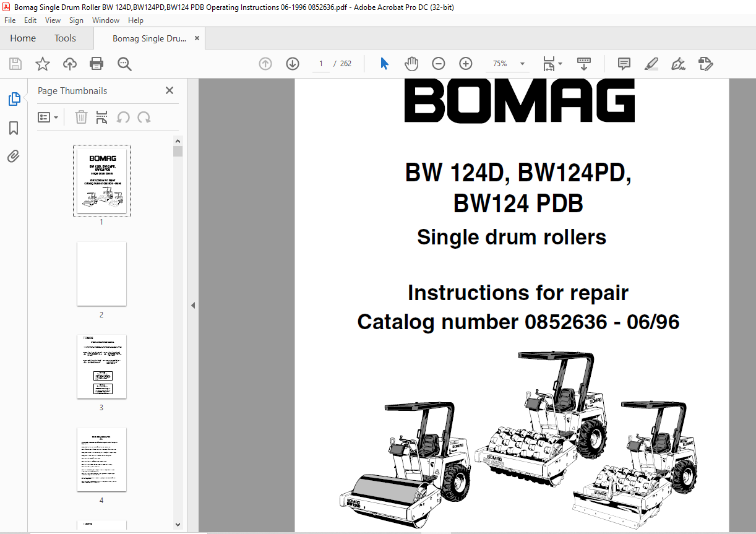
Task: Zoom in with plus icon
Action: click(466, 64)
